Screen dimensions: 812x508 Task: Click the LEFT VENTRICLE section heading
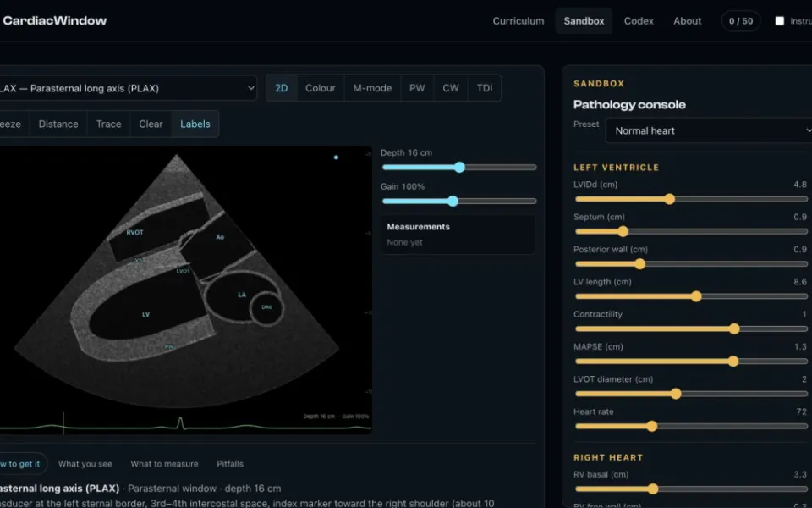pyautogui.click(x=617, y=168)
